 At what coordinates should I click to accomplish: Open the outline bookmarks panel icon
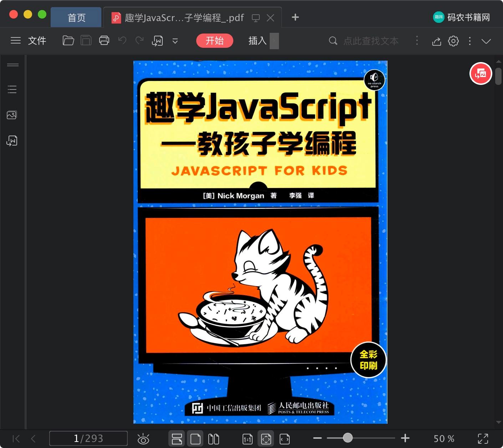click(12, 89)
